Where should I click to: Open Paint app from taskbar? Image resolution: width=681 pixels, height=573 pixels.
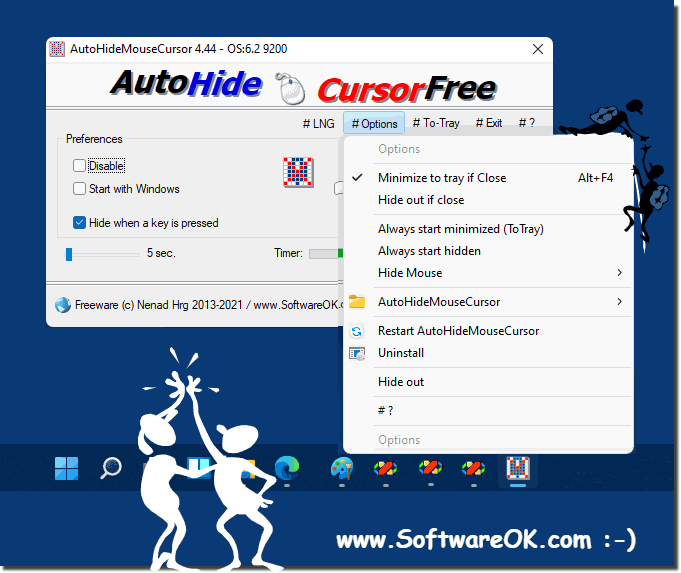tap(342, 469)
